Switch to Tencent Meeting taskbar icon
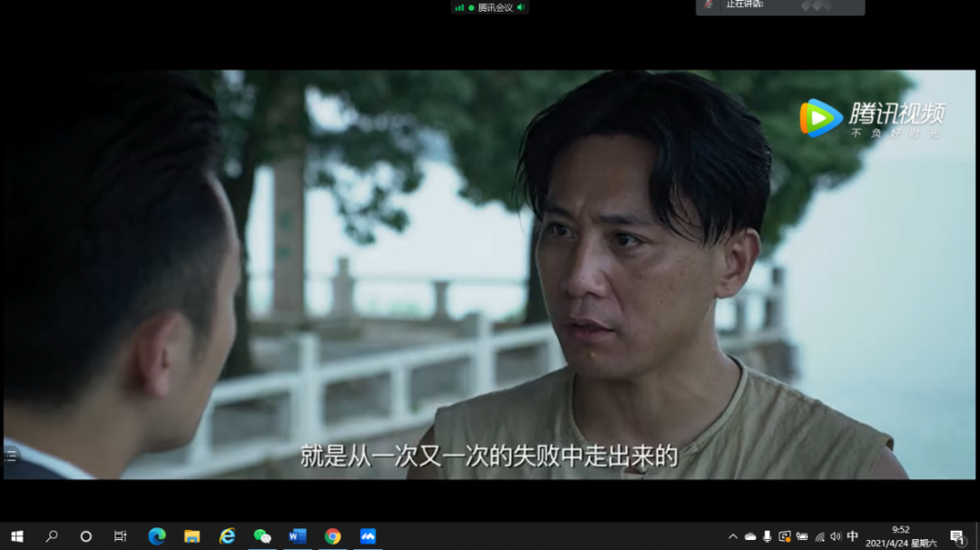This screenshot has width=980, height=550. [367, 536]
